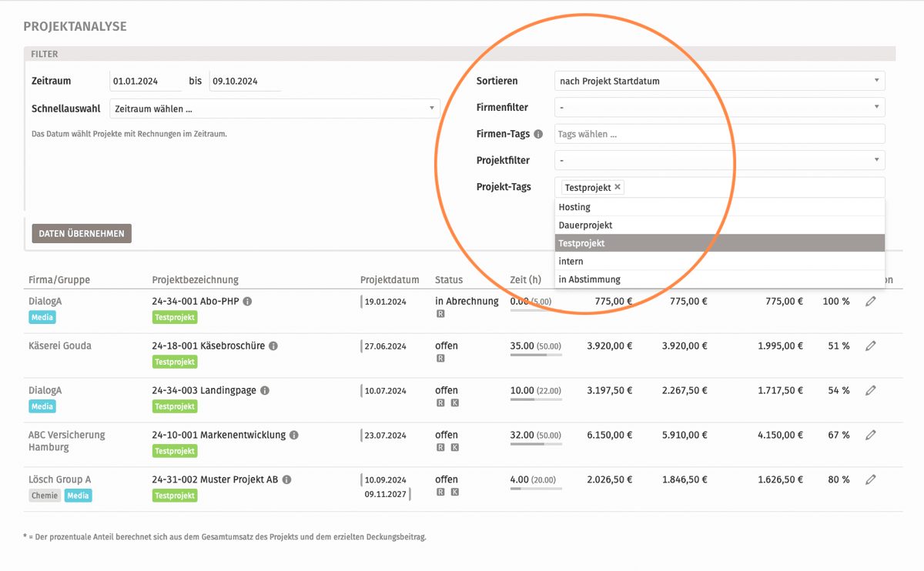Select intern from the tag list
The image size is (924, 571).
tap(719, 262)
